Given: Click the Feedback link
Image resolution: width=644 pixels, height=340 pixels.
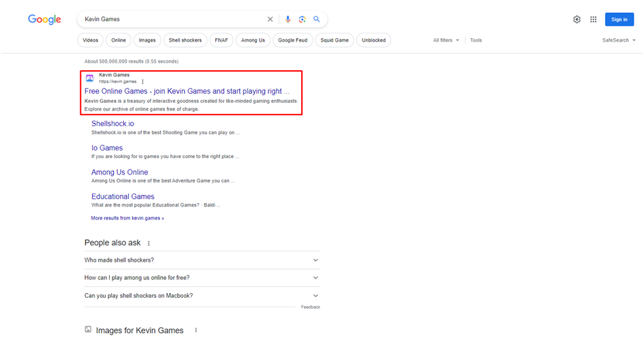Looking at the screenshot, I should 310,307.
